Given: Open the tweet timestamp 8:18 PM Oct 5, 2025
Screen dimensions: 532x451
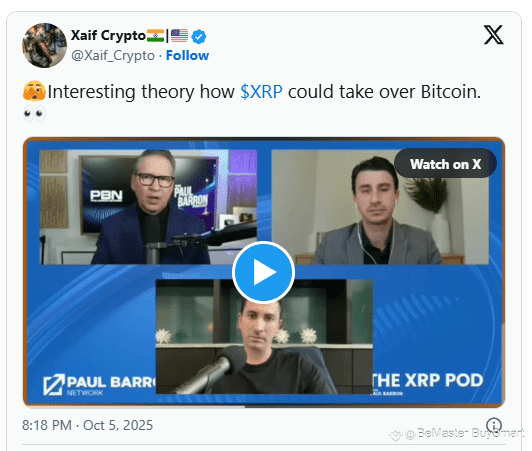Looking at the screenshot, I should [88, 425].
